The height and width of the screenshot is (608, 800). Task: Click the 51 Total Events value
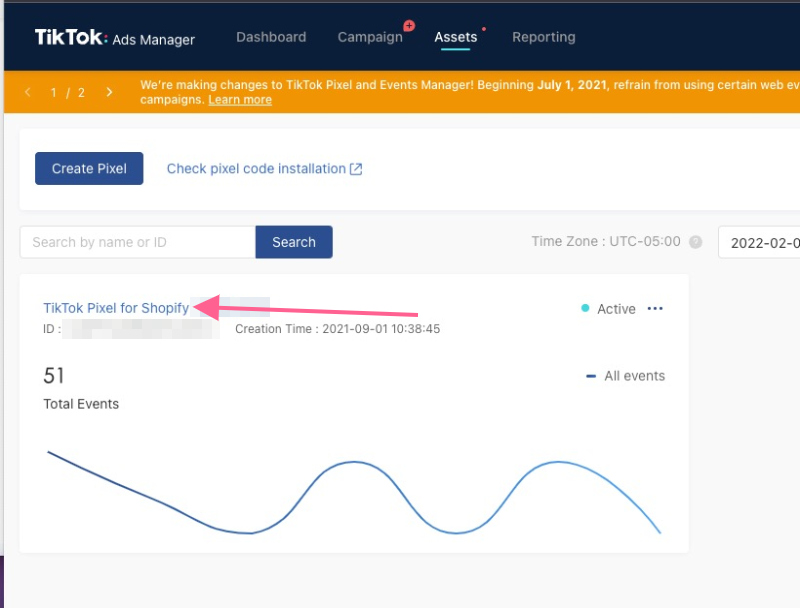click(54, 376)
